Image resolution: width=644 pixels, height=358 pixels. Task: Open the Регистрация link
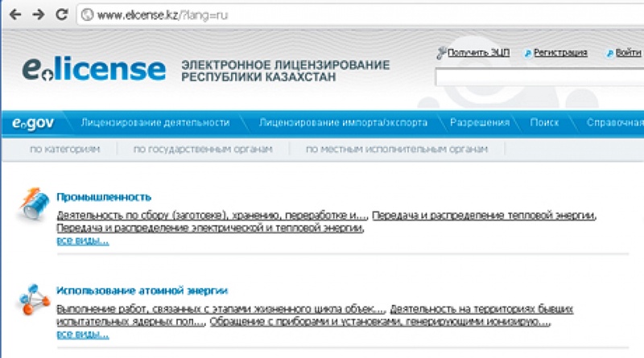pyautogui.click(x=560, y=52)
